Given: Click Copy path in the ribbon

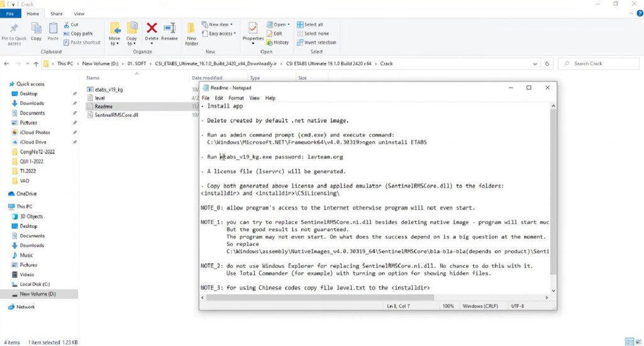Looking at the screenshot, I should coord(78,34).
